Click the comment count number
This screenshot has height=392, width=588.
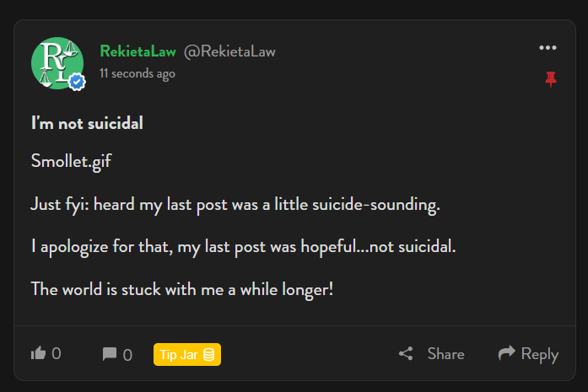click(x=127, y=355)
